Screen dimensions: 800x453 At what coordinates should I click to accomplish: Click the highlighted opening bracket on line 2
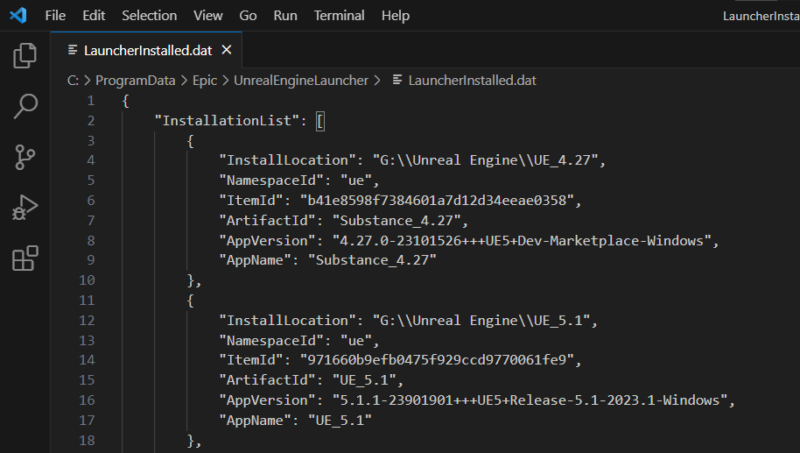(x=320, y=121)
